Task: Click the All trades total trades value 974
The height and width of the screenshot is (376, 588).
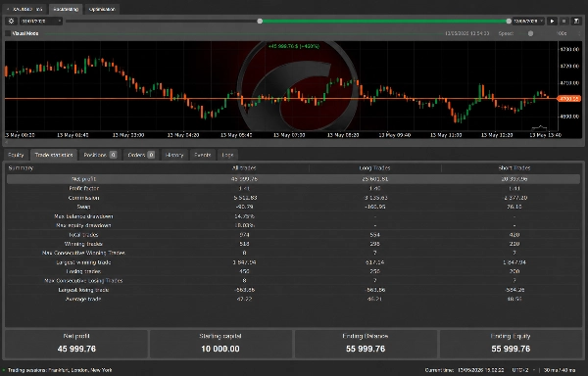Action: click(244, 235)
